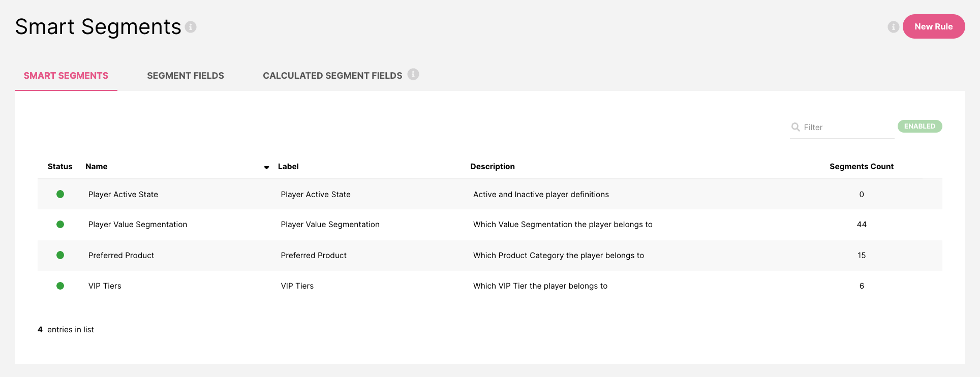The image size is (980, 377).
Task: Click info icon next to Calculated Segment Fields
Action: [413, 74]
